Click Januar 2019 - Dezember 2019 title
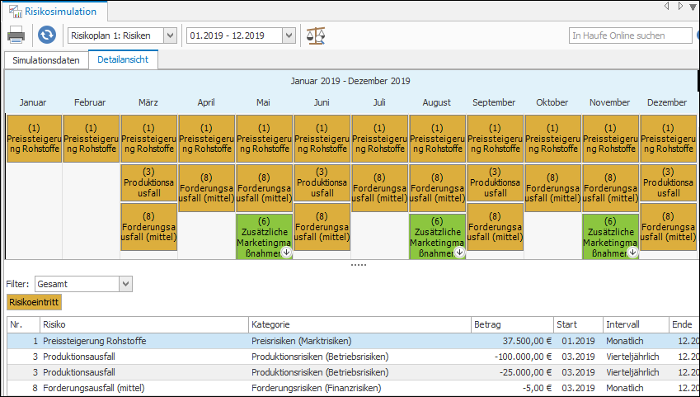 point(350,81)
